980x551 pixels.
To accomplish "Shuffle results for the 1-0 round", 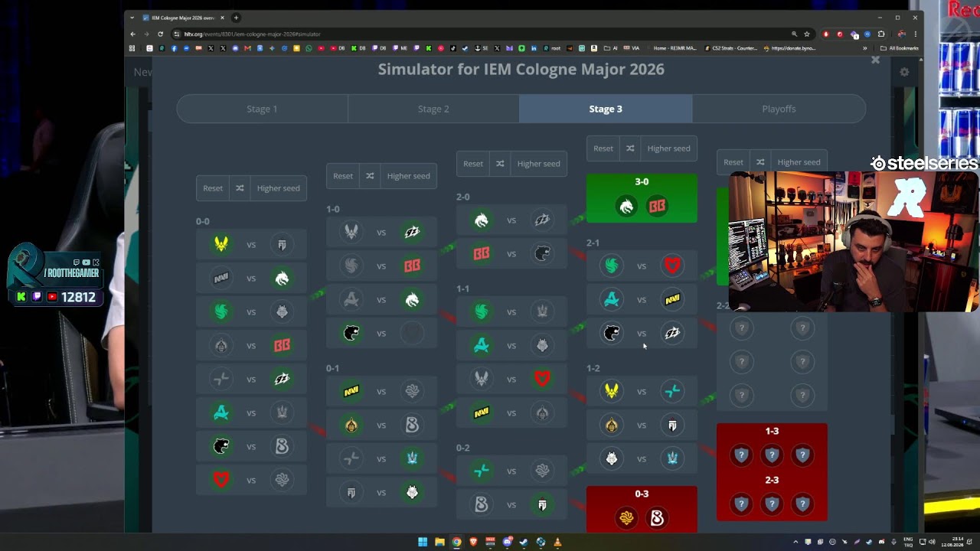I will coord(370,176).
